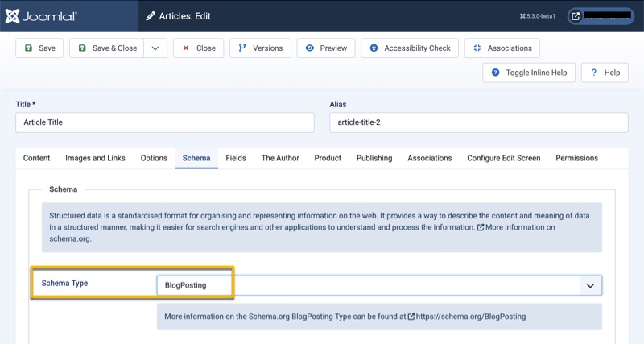Click Save & Close button
This screenshot has width=644, height=344.
coord(106,48)
